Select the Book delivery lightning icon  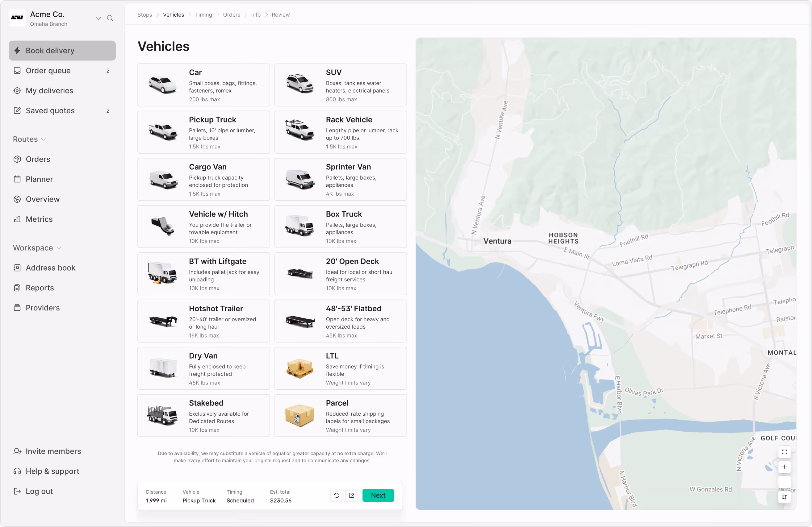(17, 50)
